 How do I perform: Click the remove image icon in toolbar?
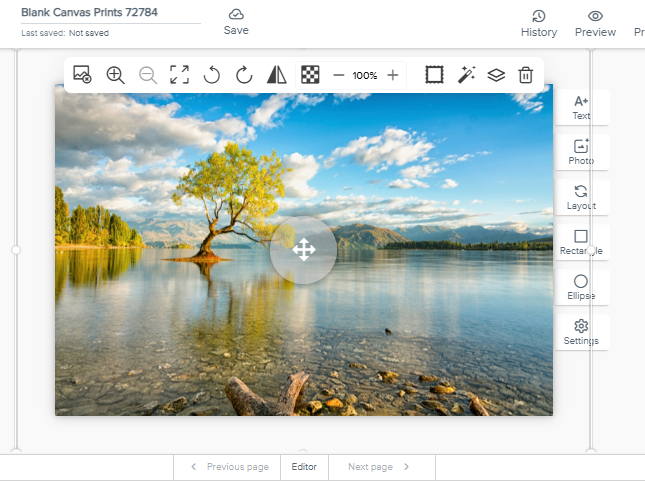[x=82, y=74]
